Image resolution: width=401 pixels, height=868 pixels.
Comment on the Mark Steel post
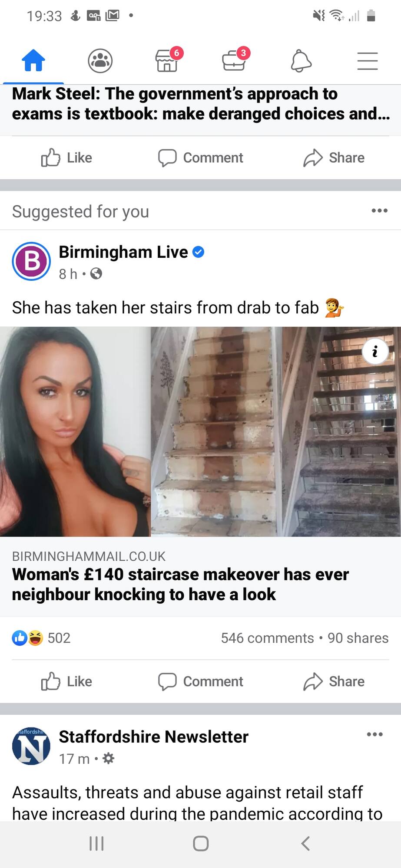pyautogui.click(x=200, y=158)
